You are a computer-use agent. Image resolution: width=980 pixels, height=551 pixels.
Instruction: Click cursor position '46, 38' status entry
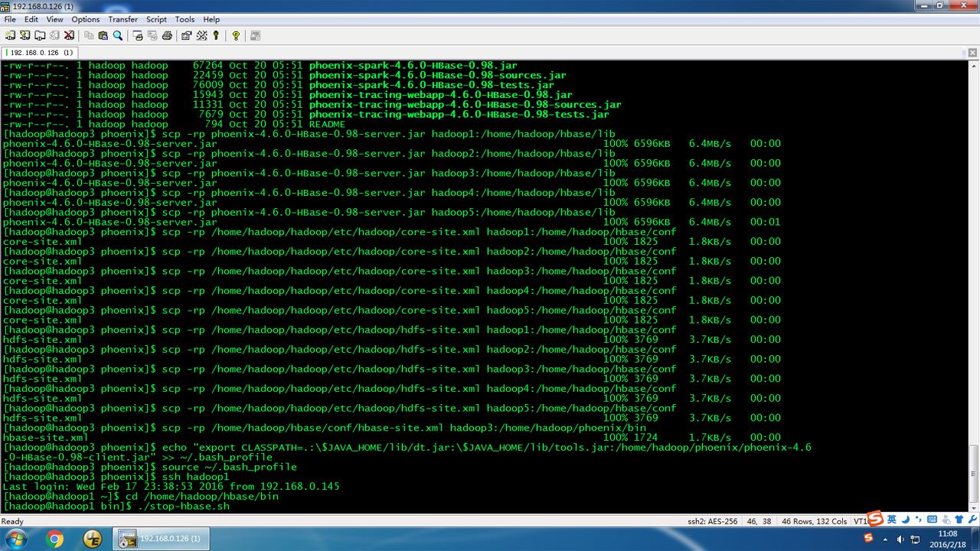coord(759,521)
